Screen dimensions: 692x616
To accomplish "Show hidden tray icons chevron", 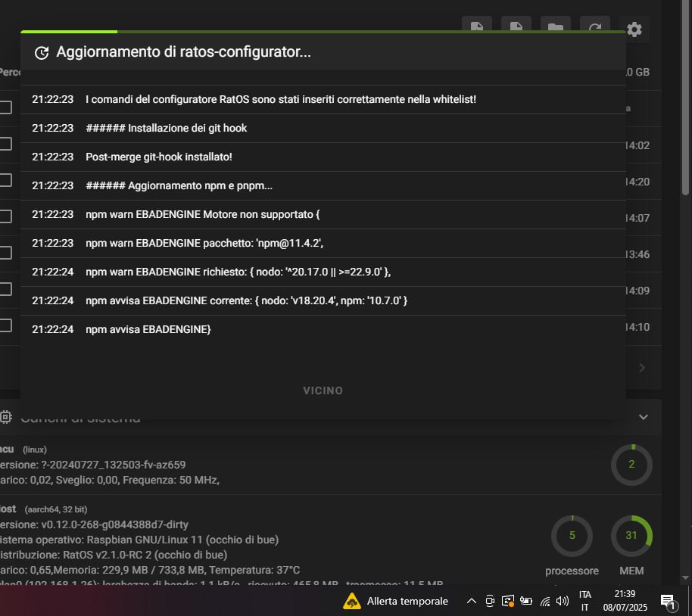I will 472,601.
